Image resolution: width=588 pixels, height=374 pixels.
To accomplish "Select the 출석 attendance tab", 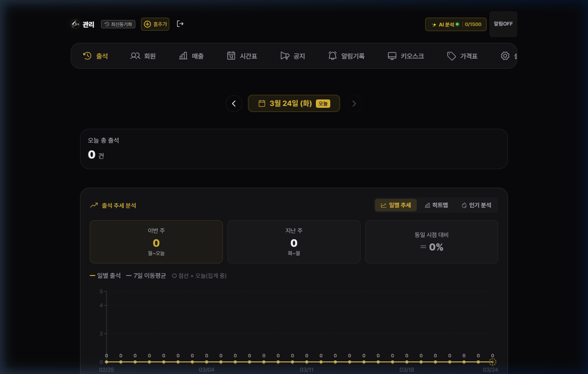I will [95, 56].
